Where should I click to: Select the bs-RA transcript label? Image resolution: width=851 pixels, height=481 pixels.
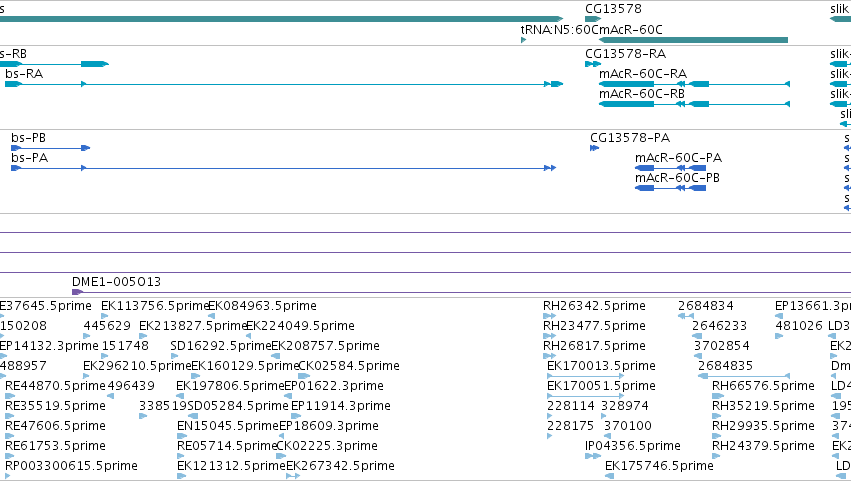click(x=24, y=73)
